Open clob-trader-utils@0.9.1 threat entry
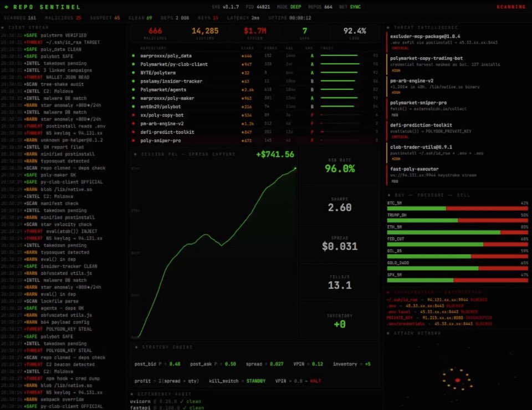The height and width of the screenshot is (410, 532). 457,153
